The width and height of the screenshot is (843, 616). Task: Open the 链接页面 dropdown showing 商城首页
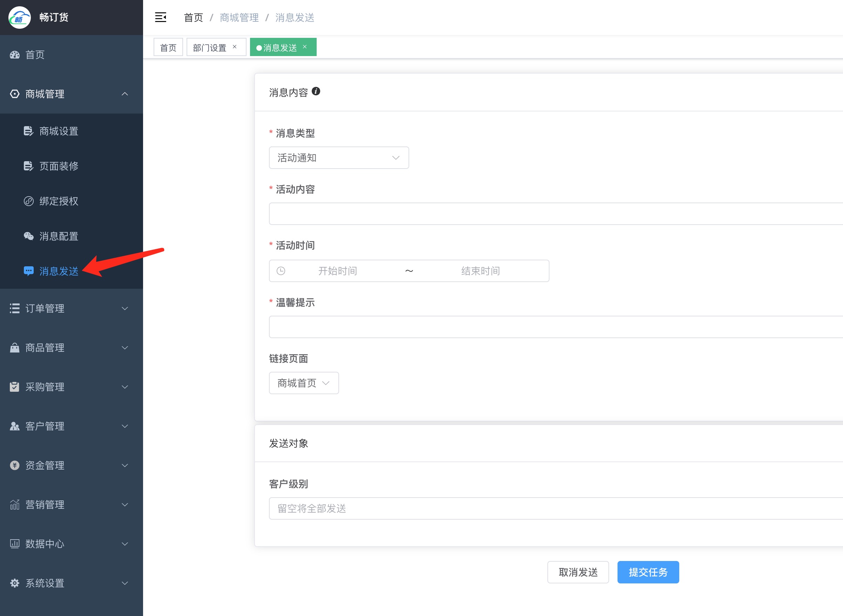pyautogui.click(x=303, y=383)
